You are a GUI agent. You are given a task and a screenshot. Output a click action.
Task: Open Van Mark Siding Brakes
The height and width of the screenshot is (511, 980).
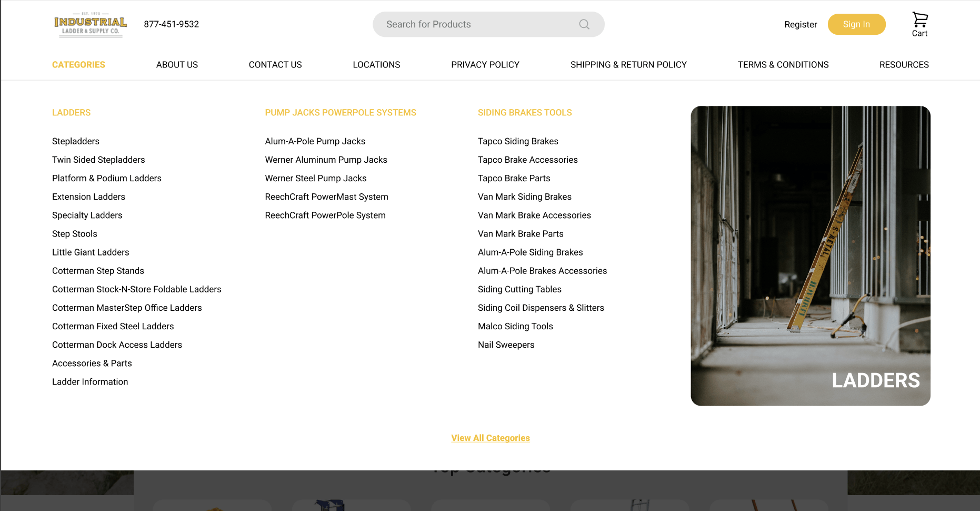click(x=525, y=196)
